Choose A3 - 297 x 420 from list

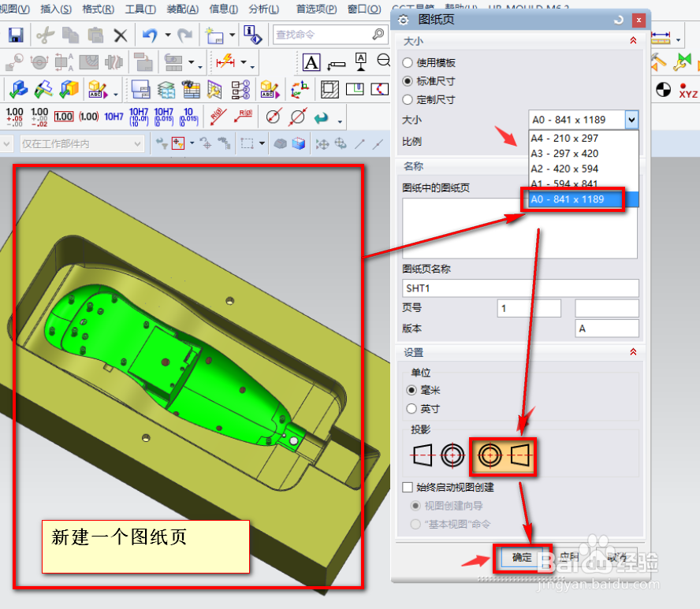583,154
